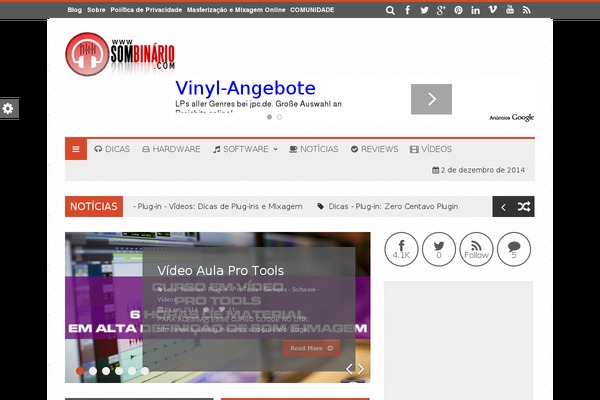Click the Anúncios Google label
The image size is (600, 400).
click(x=512, y=118)
